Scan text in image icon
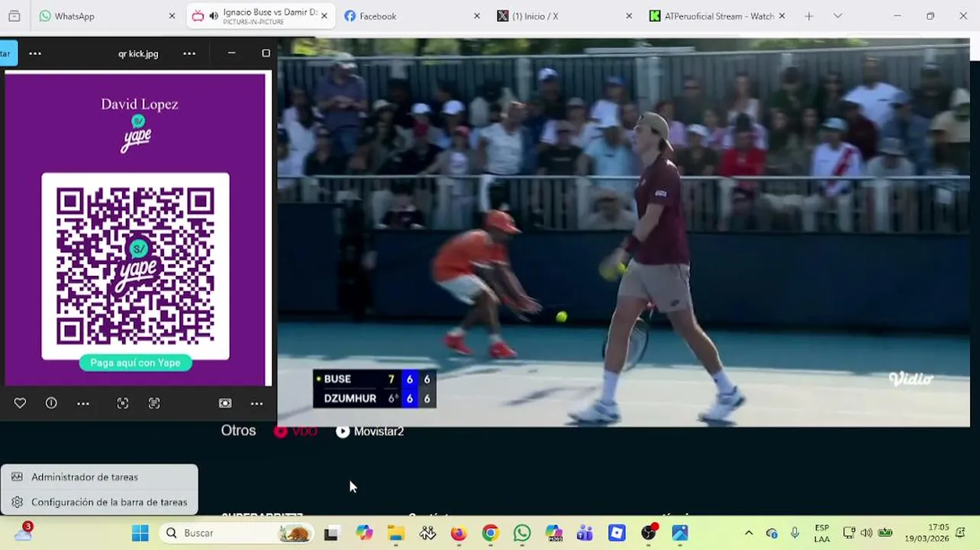Viewport: 980px width, 550px height. click(154, 403)
